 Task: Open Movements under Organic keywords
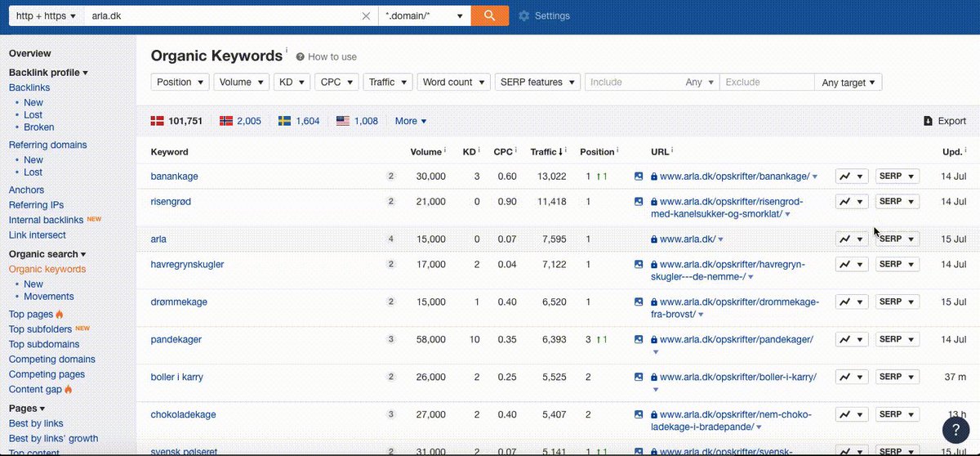point(49,297)
